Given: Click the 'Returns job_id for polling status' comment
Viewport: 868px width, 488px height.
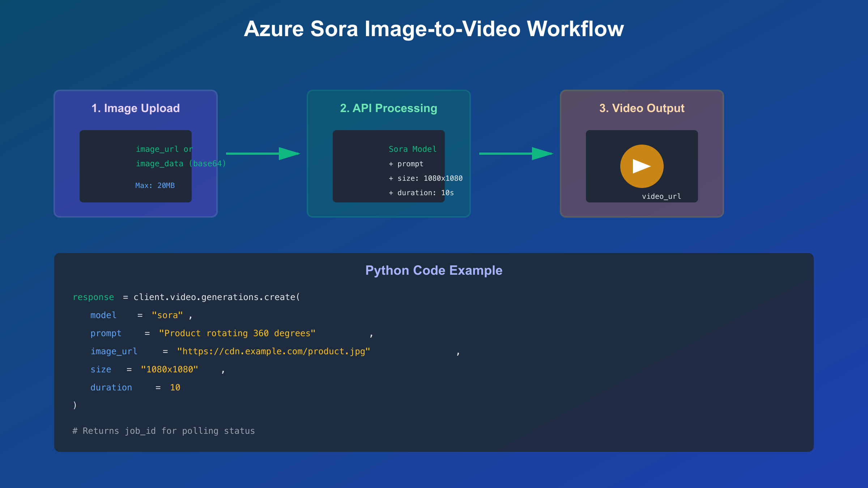Looking at the screenshot, I should [x=163, y=431].
